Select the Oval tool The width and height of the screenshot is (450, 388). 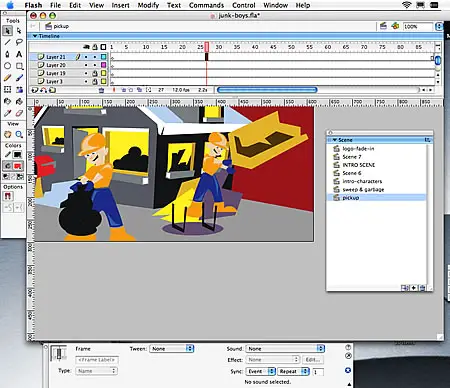[7, 66]
